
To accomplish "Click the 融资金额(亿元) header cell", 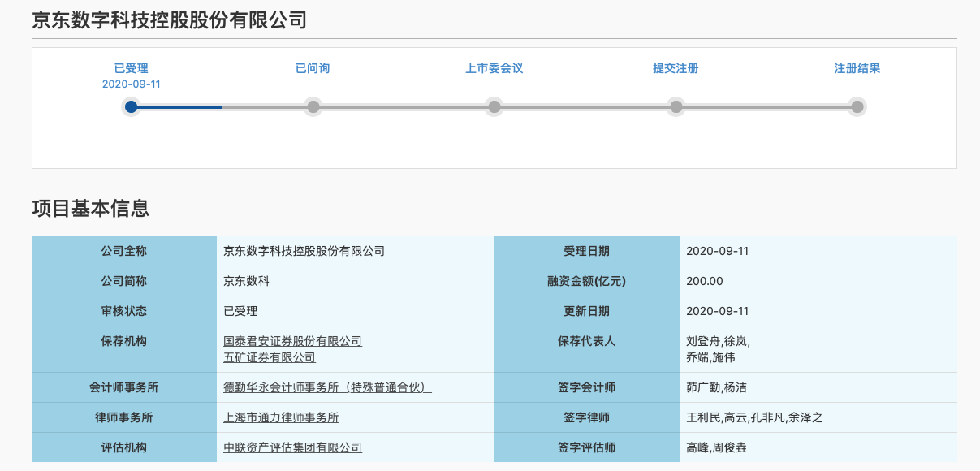I will click(587, 281).
